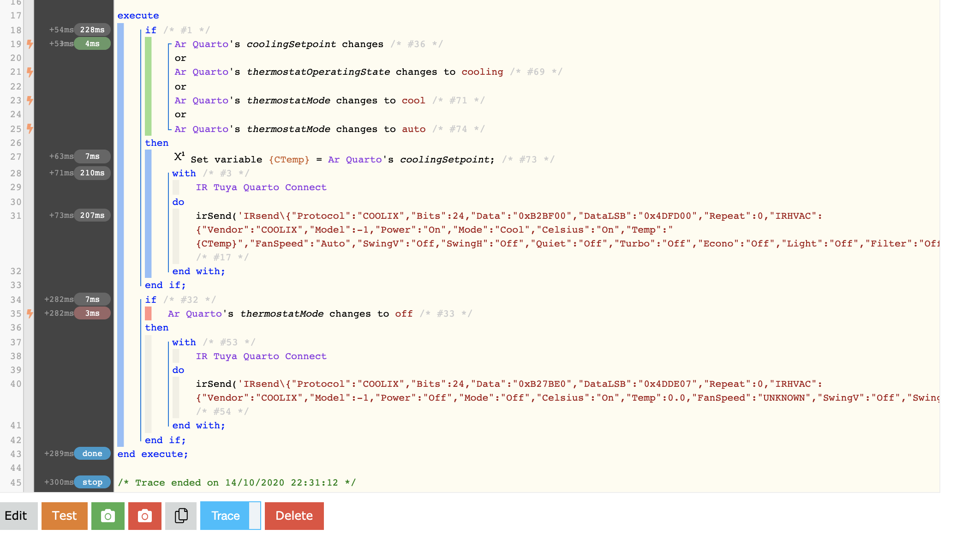980x541 pixels.
Task: Click the 'if' keyword, comment #32
Action: point(150,300)
